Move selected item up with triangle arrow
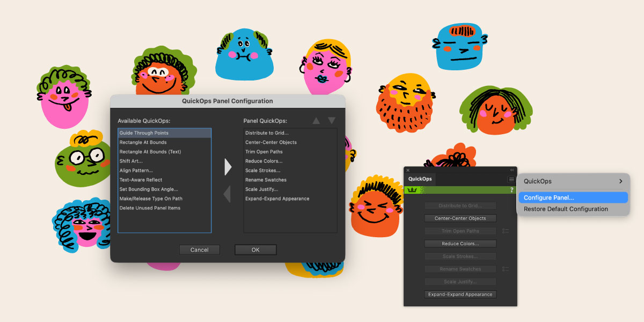The height and width of the screenshot is (322, 644). [x=316, y=121]
